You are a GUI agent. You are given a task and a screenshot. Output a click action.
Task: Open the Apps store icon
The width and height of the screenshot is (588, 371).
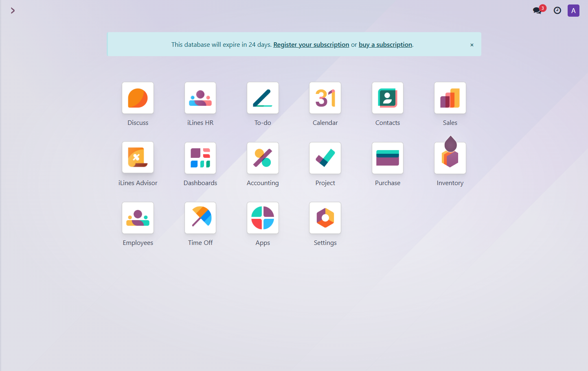(x=263, y=218)
